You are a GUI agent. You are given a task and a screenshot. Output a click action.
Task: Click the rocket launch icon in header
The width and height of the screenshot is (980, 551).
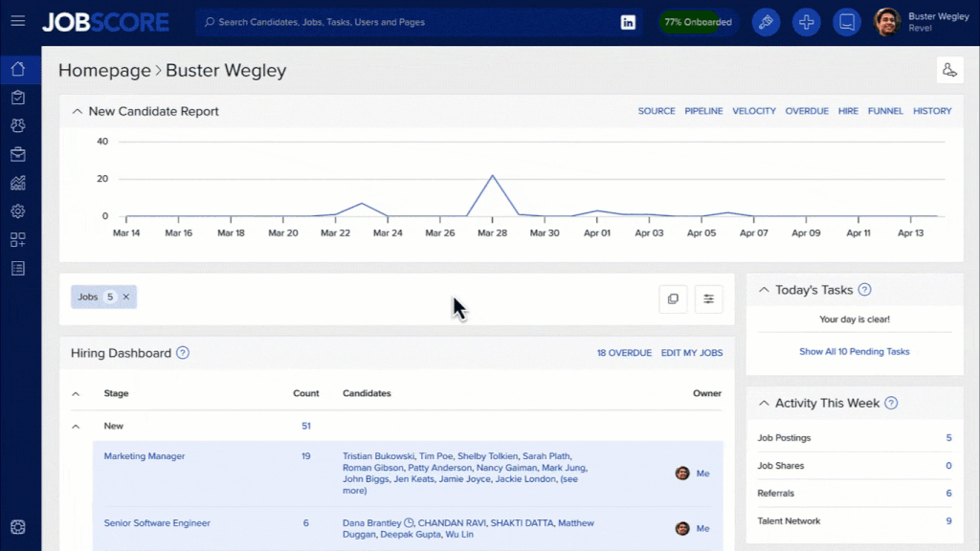[766, 22]
